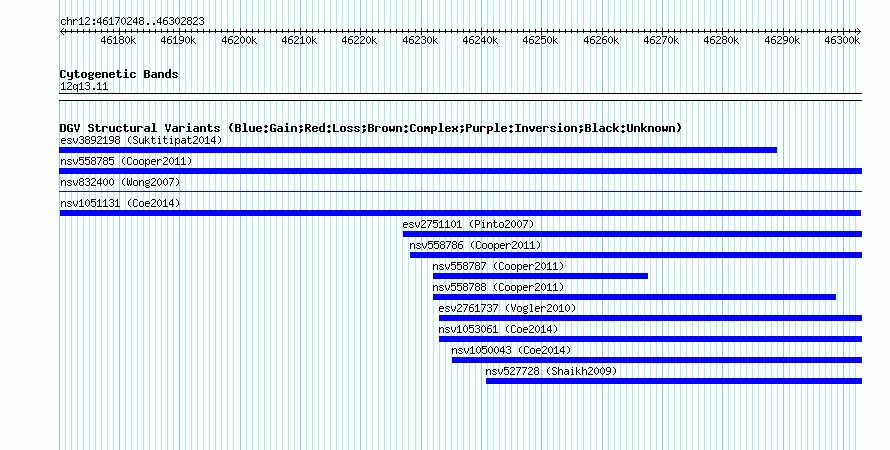890x450 pixels.
Task: Click the 46260k ruler position
Action: coord(601,41)
